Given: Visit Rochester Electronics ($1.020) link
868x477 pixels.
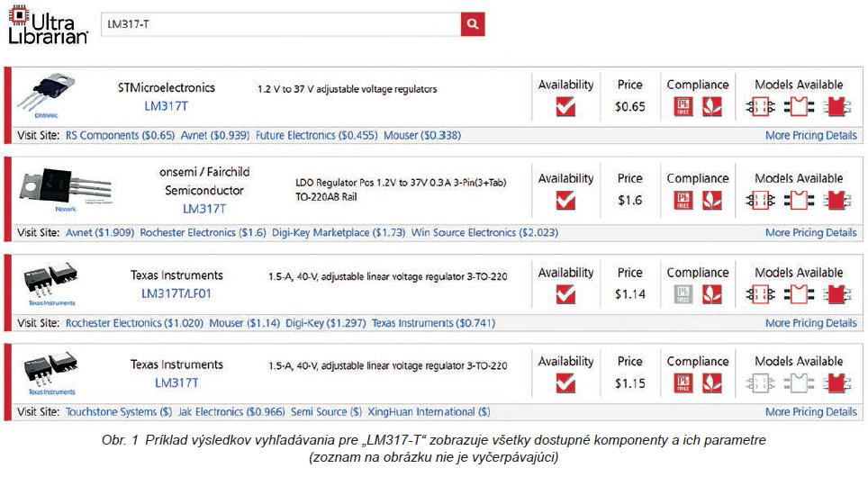Looking at the screenshot, I should [134, 322].
